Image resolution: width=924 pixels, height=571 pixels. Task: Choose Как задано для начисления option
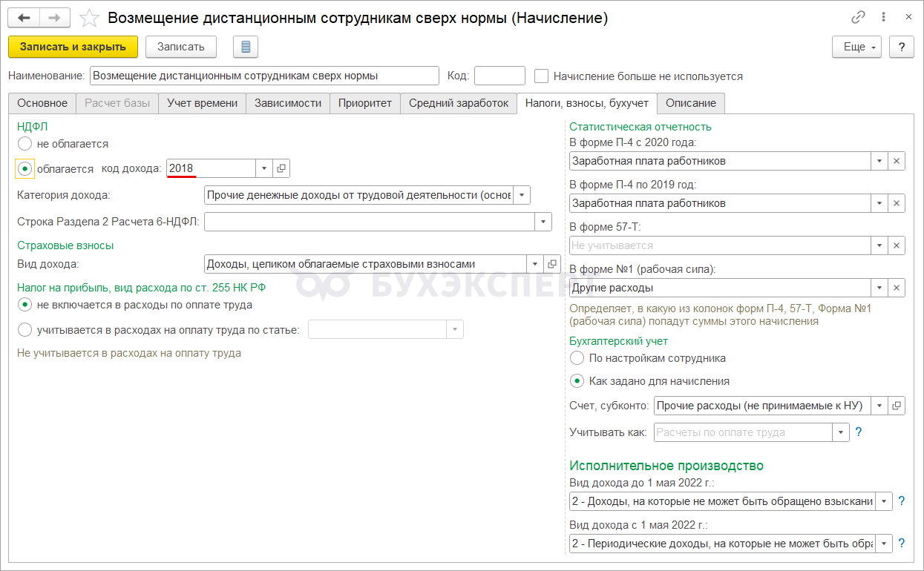tap(577, 381)
